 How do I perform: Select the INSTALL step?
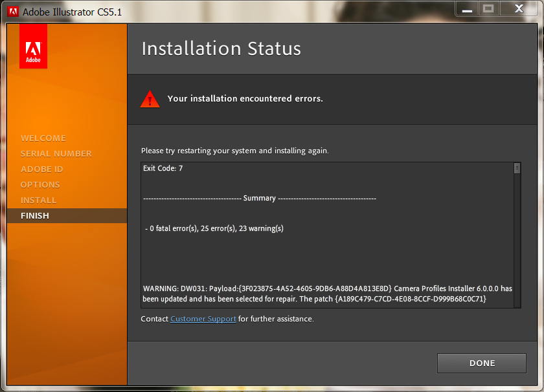click(38, 201)
